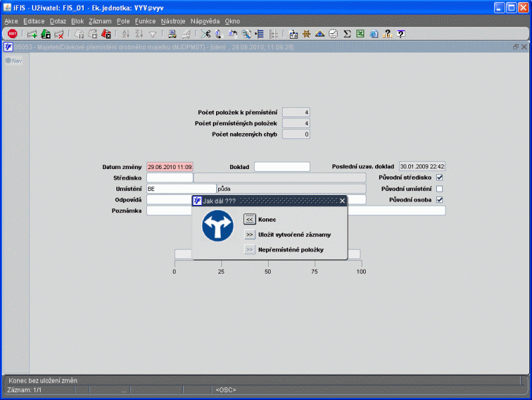Click 'Konec bez uložení změn' status text
This screenshot has height=400, width=532.
43,381
